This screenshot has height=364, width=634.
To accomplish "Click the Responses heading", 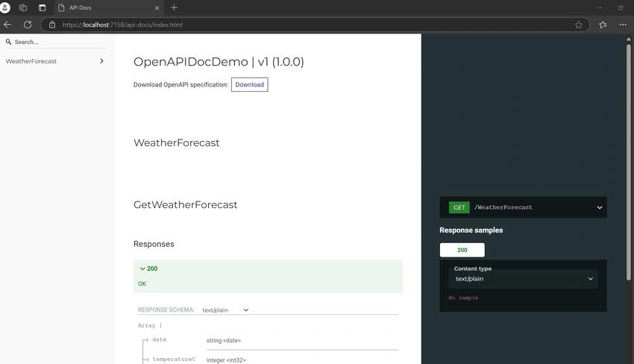I will pos(154,244).
